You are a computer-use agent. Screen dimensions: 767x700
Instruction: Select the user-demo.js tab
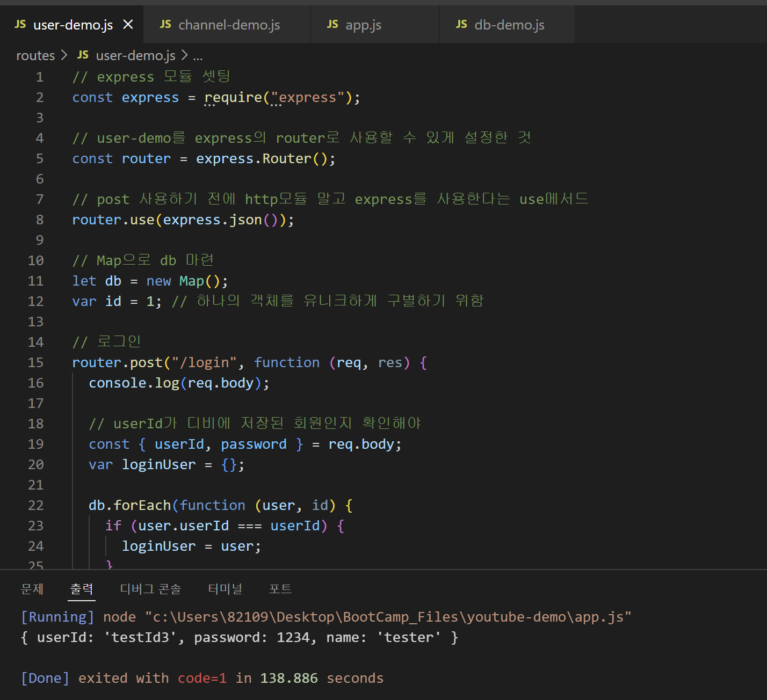click(x=71, y=25)
